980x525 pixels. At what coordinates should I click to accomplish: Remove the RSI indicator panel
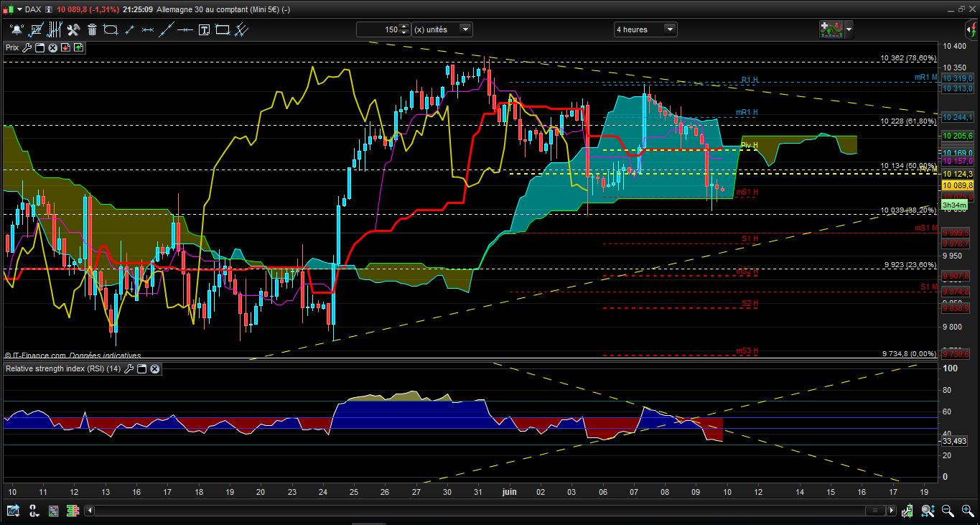pyautogui.click(x=154, y=368)
